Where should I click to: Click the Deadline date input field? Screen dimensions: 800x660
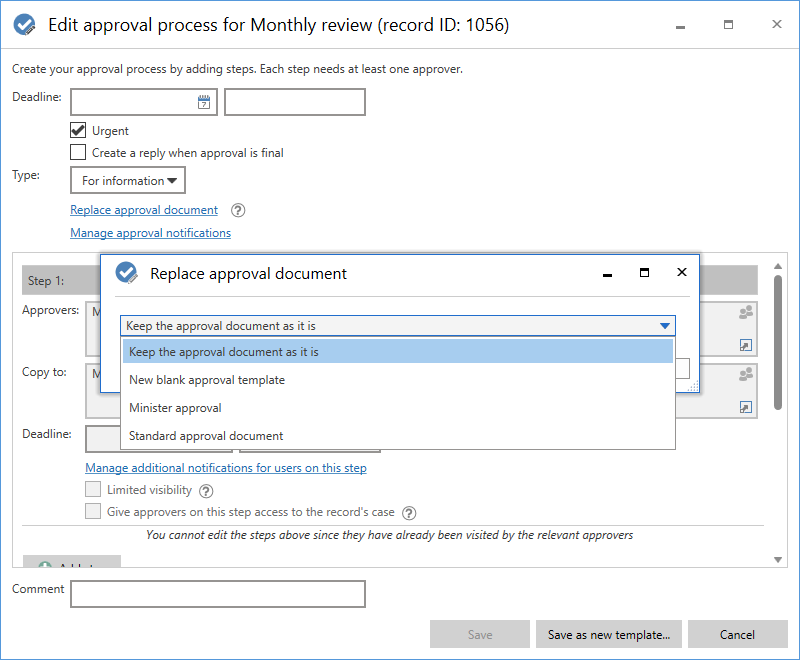(x=143, y=102)
